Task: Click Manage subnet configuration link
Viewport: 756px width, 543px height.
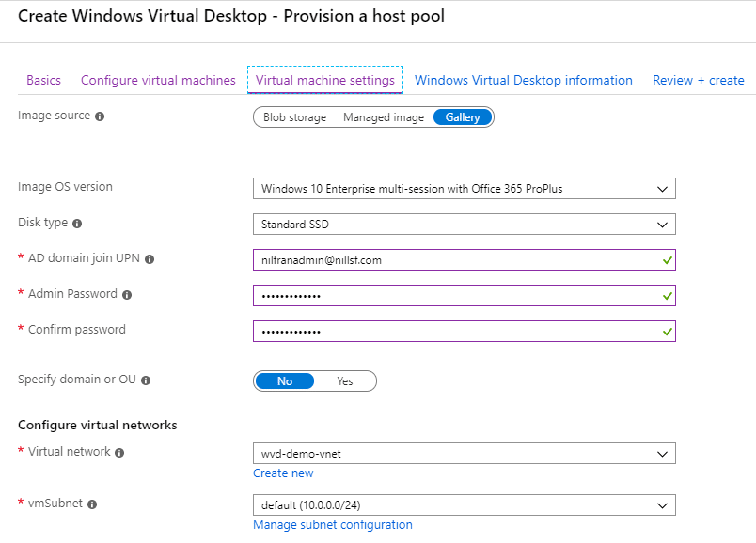Action: [333, 525]
